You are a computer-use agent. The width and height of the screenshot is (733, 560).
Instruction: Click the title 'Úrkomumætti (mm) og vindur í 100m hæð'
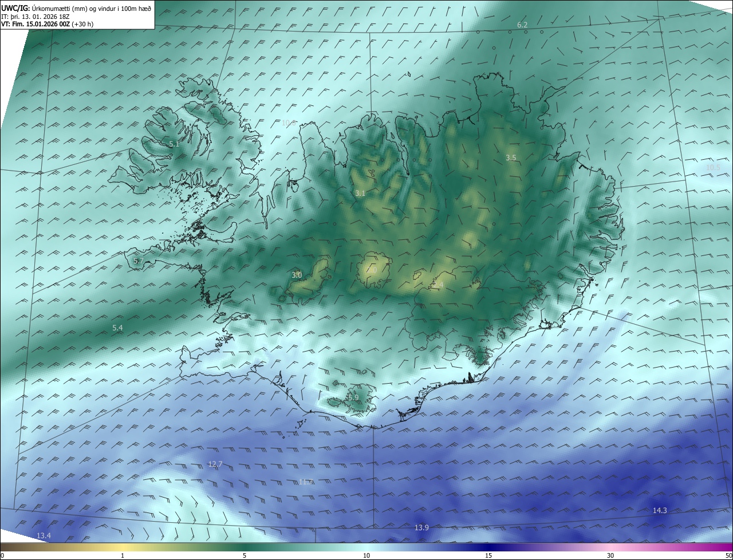[x=91, y=8]
